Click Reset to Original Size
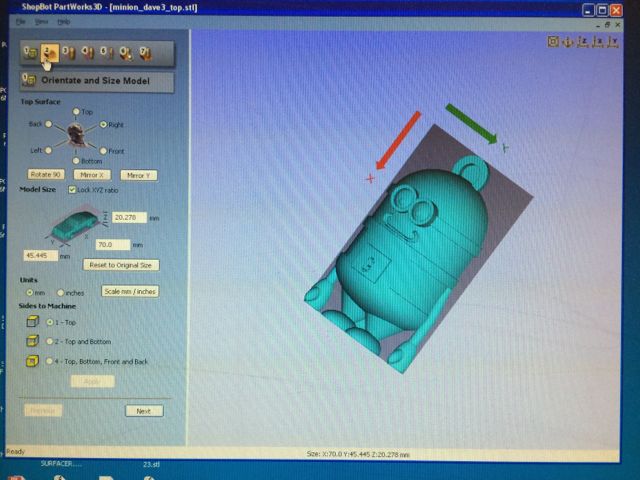Screen dimensions: 640x480 pos(121,265)
